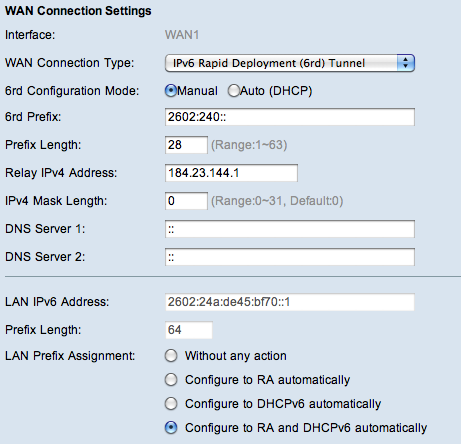Click the Manual label text
This screenshot has height=444, width=461.
pos(197,91)
